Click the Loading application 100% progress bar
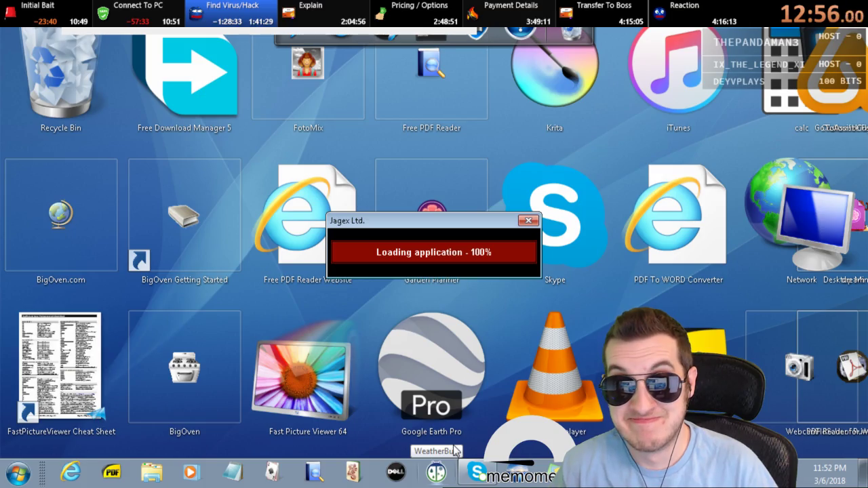 [x=434, y=252]
